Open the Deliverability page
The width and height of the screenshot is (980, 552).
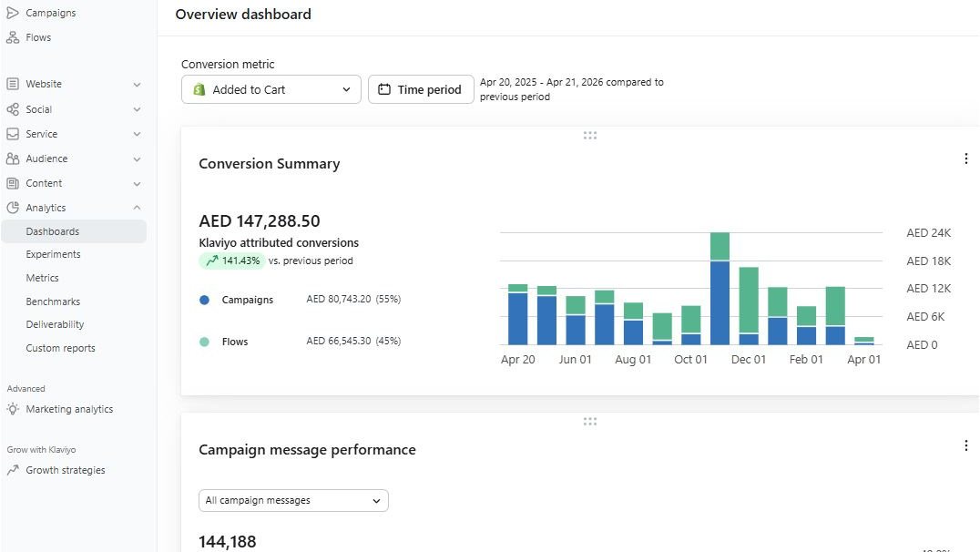coord(55,324)
